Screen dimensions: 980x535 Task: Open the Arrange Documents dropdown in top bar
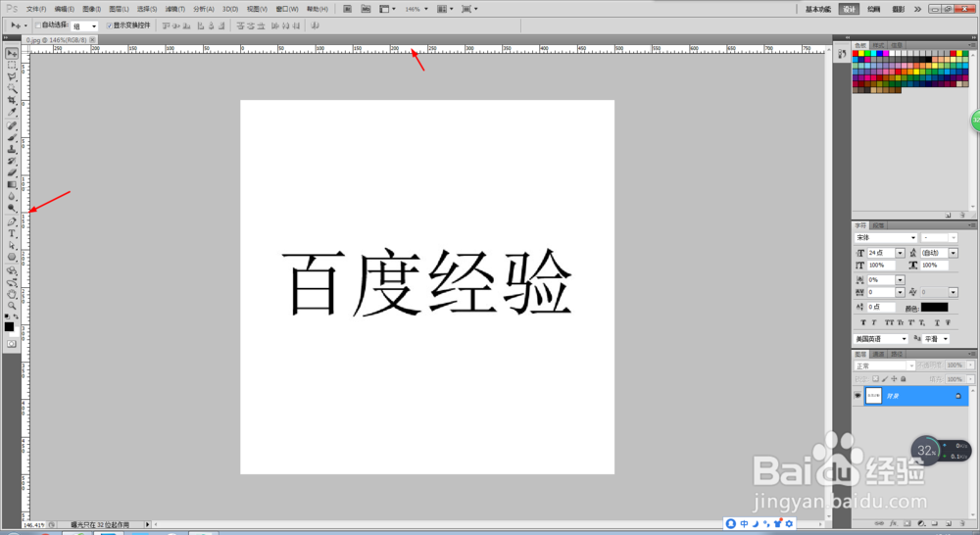tap(446, 9)
